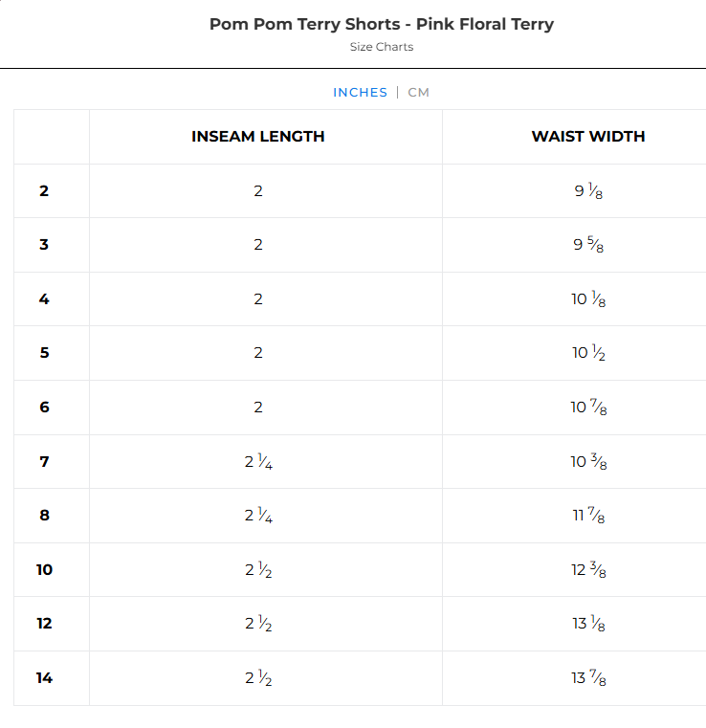Select the size 10 row label
Screen dimensions: 706x728
tap(44, 570)
